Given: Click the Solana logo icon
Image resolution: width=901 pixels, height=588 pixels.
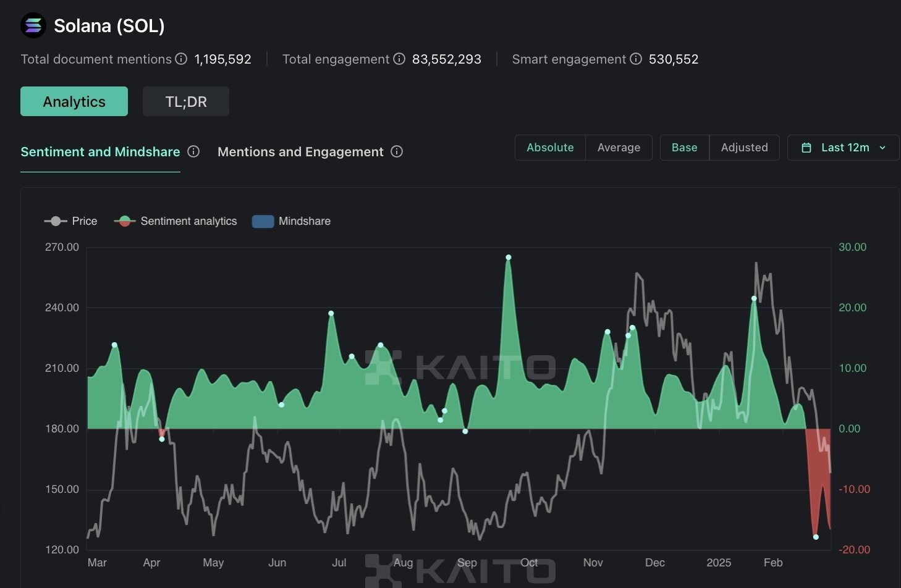Looking at the screenshot, I should pos(33,25).
